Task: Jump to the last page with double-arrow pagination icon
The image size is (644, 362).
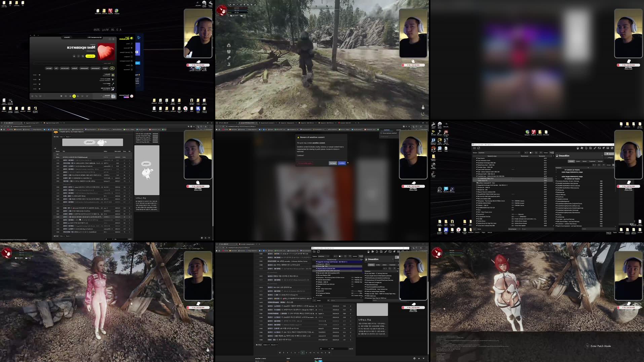Action: (329, 353)
